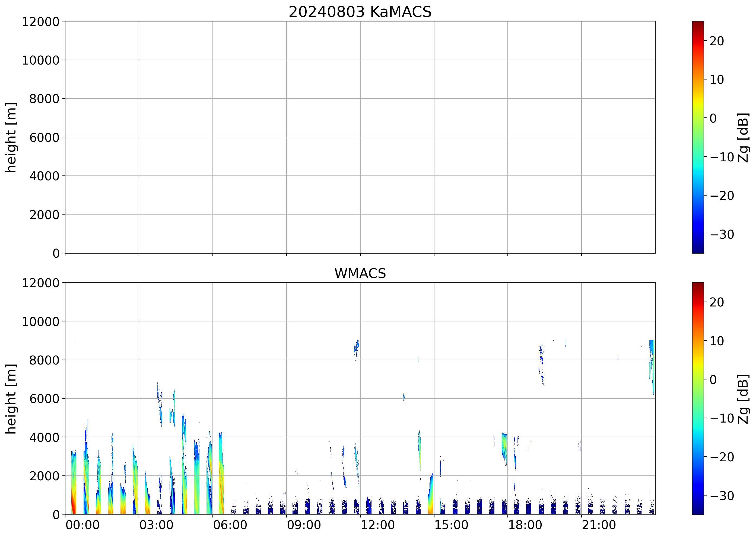Click the top colorbar's Zg [dB] label
756x537 pixels.
pos(744,137)
